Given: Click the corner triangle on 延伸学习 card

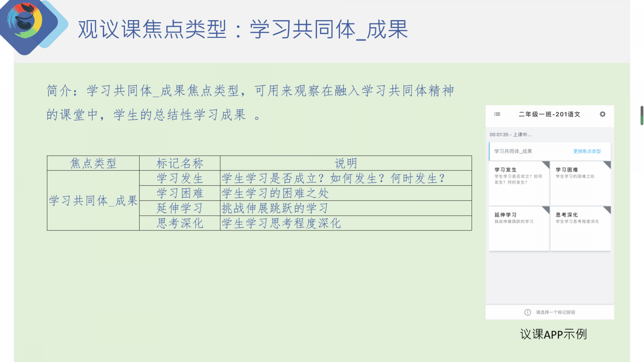Looking at the screenshot, I should (x=546, y=209).
